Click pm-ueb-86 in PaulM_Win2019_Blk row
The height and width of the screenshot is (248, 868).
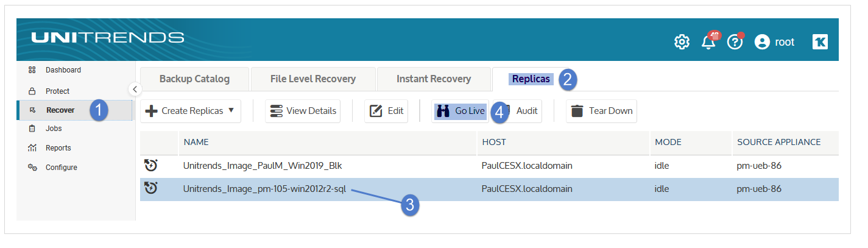coord(759,166)
